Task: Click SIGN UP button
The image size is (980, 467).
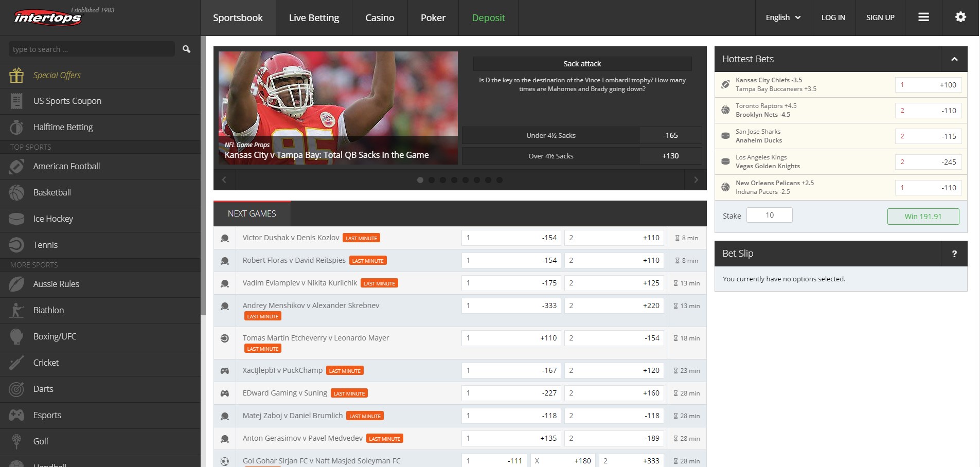Action: click(x=880, y=17)
